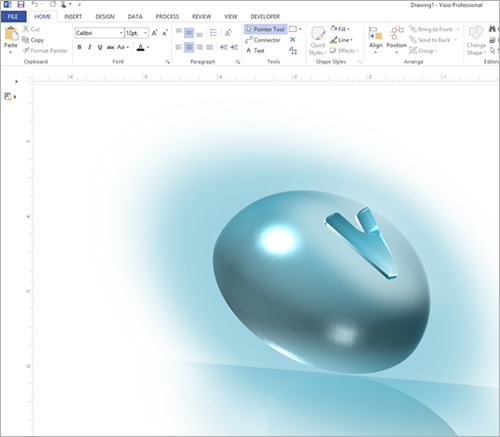Click the font color swatch
The width and height of the screenshot is (500, 437).
[140, 47]
